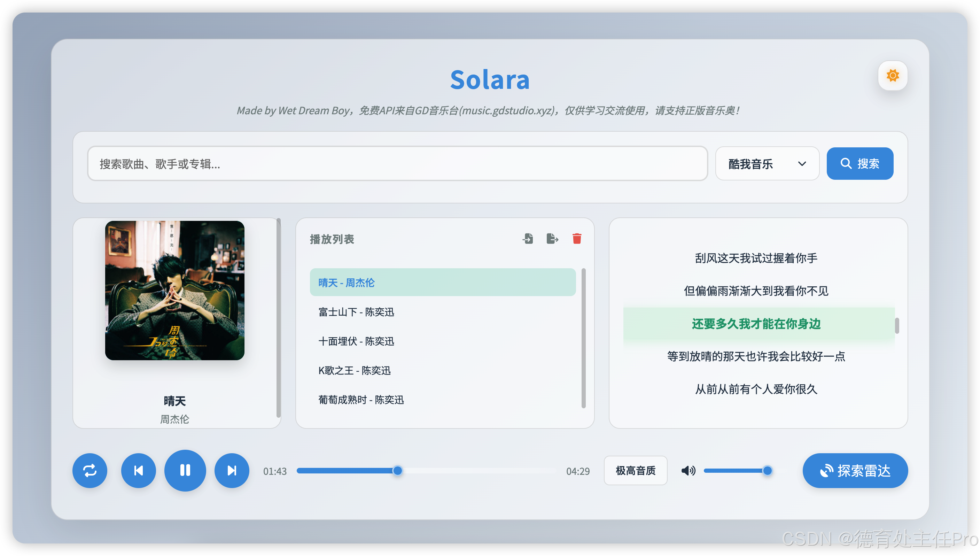
Task: Pause the currently playing song
Action: point(185,470)
